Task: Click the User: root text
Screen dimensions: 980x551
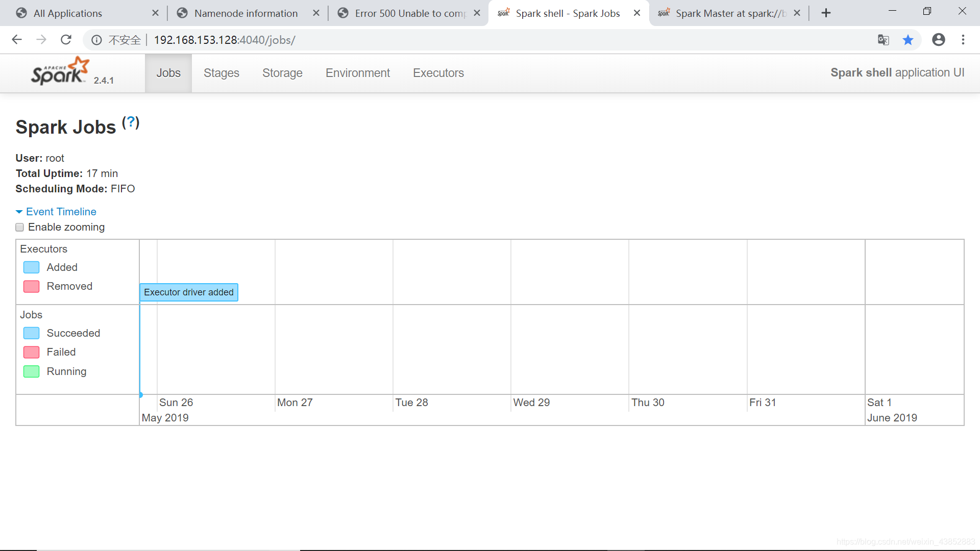Action: click(x=40, y=158)
